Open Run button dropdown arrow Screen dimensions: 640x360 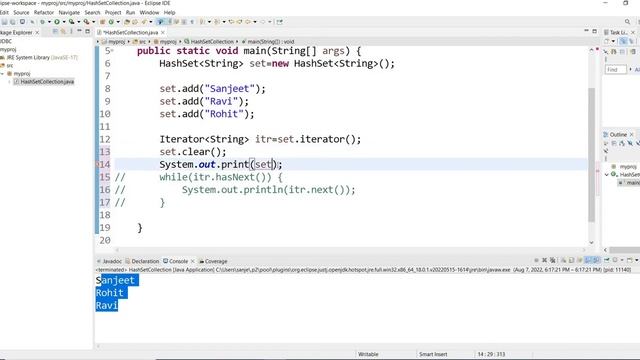point(64,22)
